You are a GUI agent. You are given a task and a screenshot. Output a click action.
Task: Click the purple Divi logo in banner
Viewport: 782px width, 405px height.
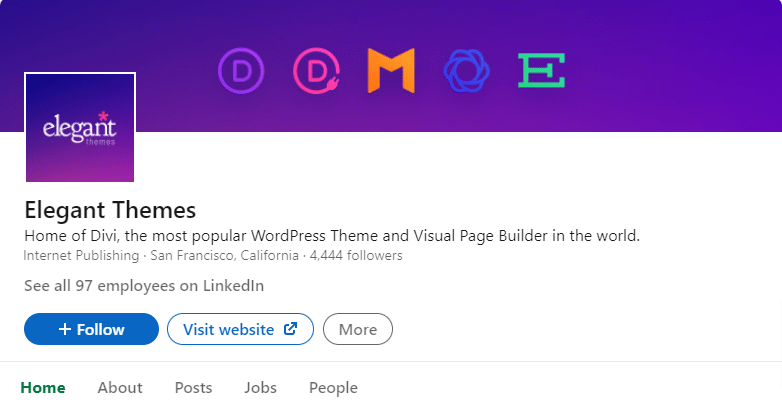pyautogui.click(x=241, y=71)
